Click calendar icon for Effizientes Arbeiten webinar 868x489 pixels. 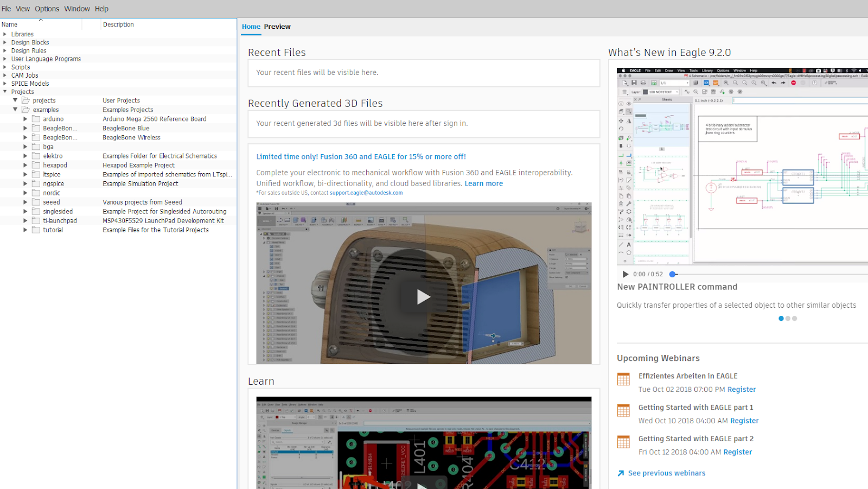pyautogui.click(x=624, y=379)
